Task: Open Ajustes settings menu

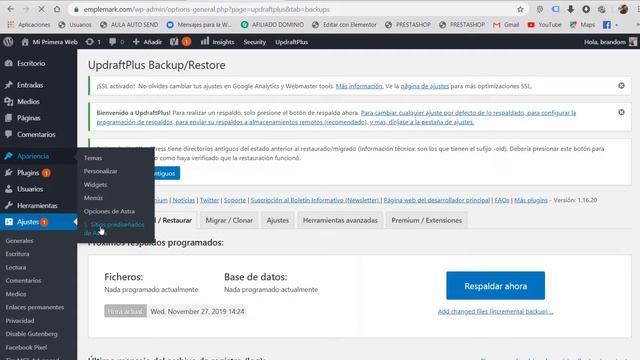Action: tap(38, 222)
